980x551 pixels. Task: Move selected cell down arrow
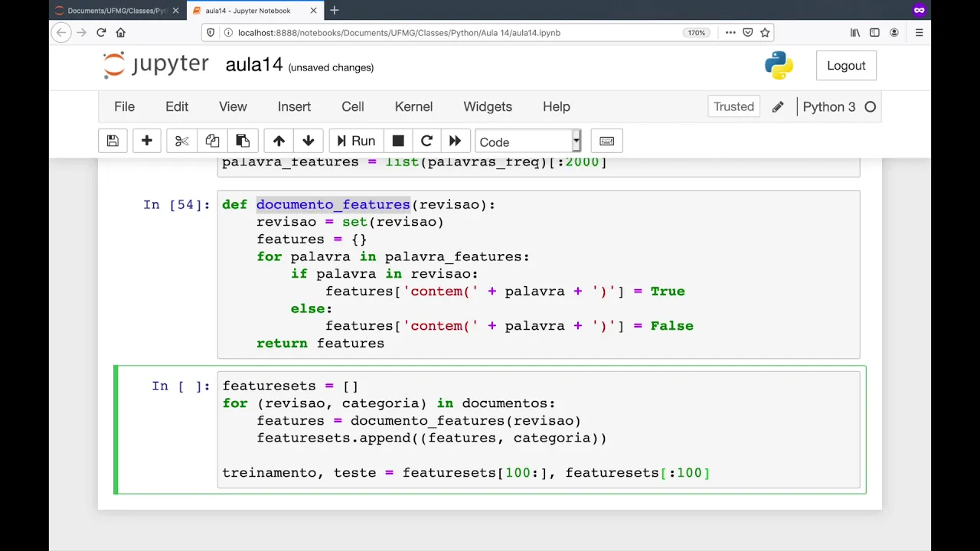309,141
